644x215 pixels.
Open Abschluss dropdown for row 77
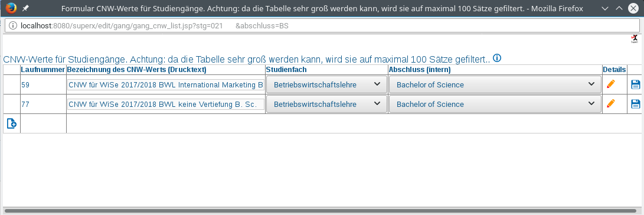495,104
